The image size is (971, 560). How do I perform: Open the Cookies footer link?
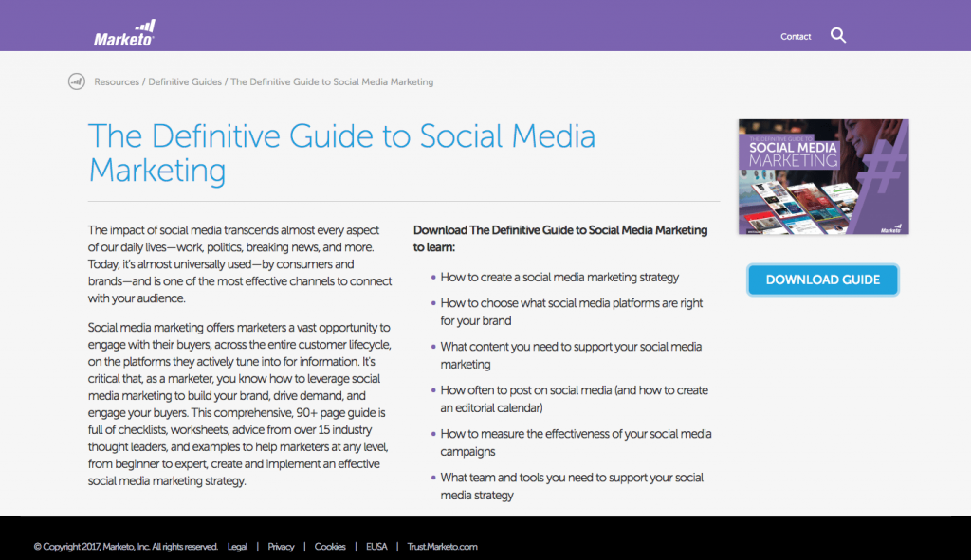330,547
